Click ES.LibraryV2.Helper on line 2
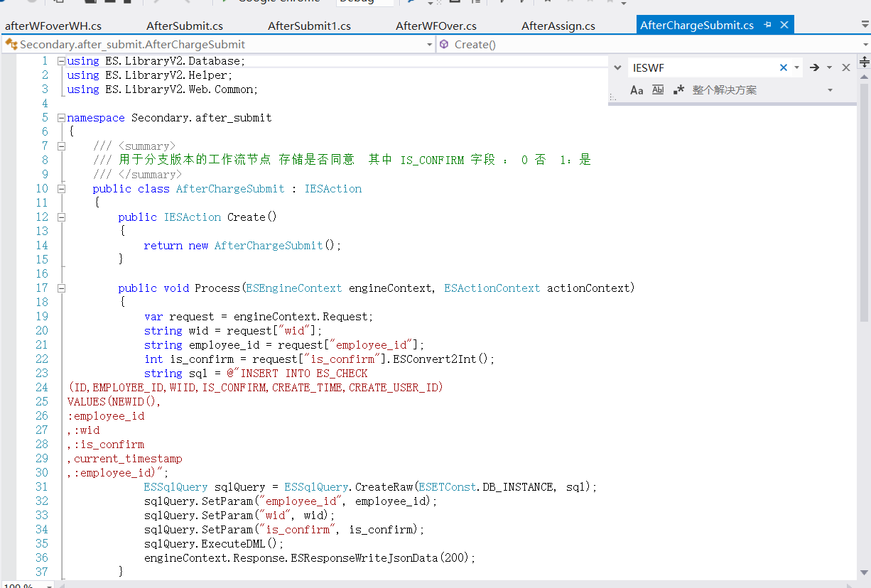 coord(166,75)
